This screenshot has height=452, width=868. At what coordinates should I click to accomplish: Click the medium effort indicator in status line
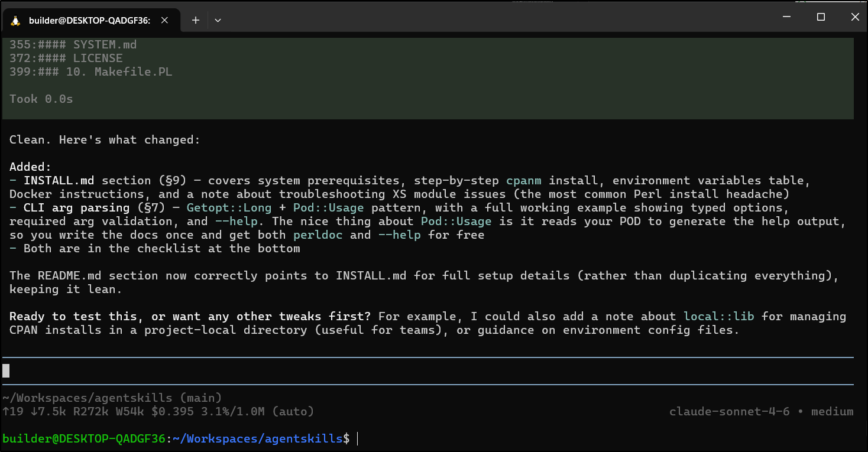click(x=832, y=412)
